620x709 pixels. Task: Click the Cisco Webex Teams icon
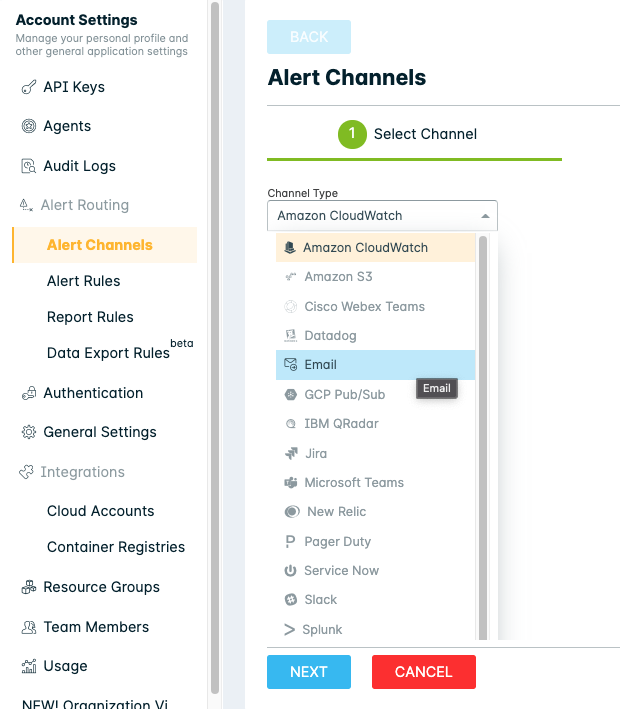pos(290,307)
